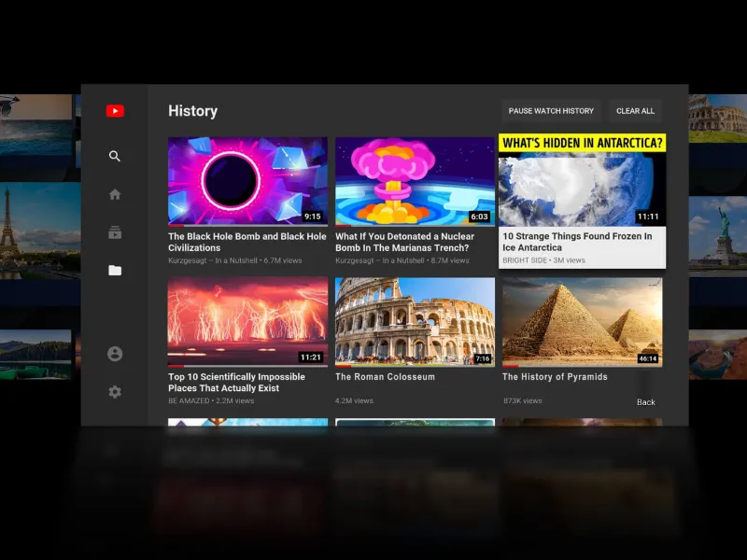Image resolution: width=747 pixels, height=560 pixels.
Task: Go back using the Back label
Action: 645,401
